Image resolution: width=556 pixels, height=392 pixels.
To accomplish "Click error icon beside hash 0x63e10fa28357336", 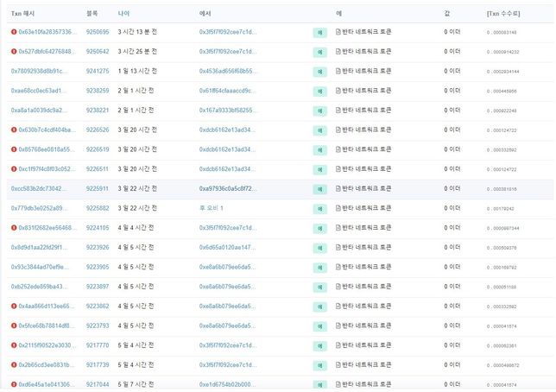I will [x=14, y=32].
